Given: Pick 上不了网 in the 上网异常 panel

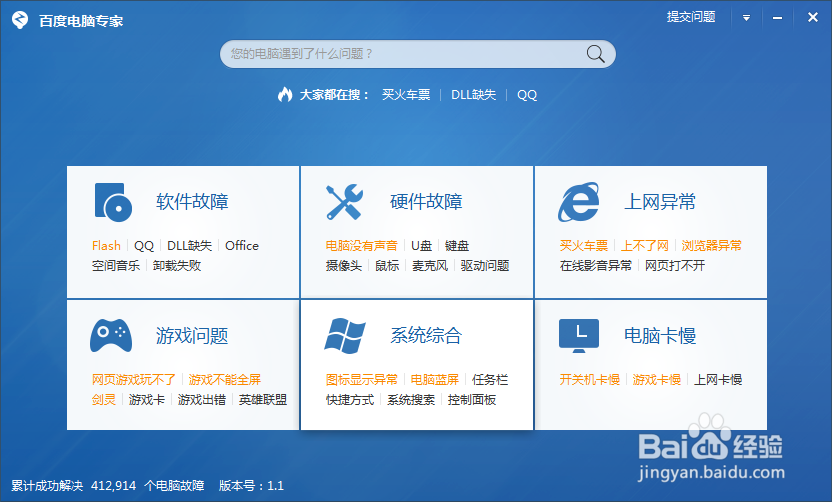Looking at the screenshot, I should [x=645, y=246].
